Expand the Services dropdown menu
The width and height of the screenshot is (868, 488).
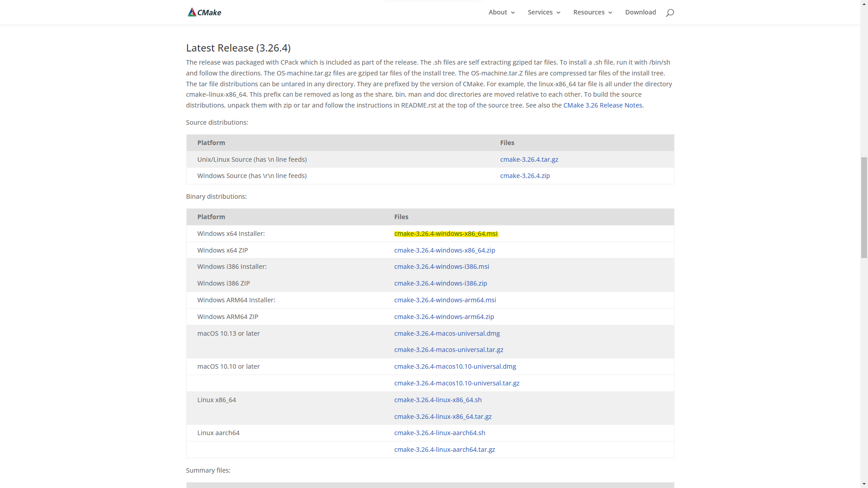click(544, 12)
